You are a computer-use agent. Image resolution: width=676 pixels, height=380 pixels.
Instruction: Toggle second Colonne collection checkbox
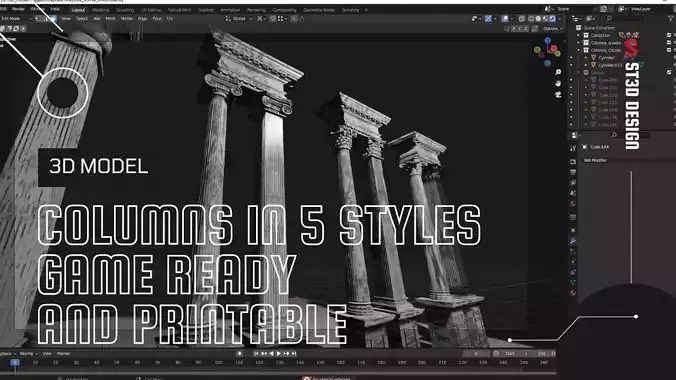[669, 43]
